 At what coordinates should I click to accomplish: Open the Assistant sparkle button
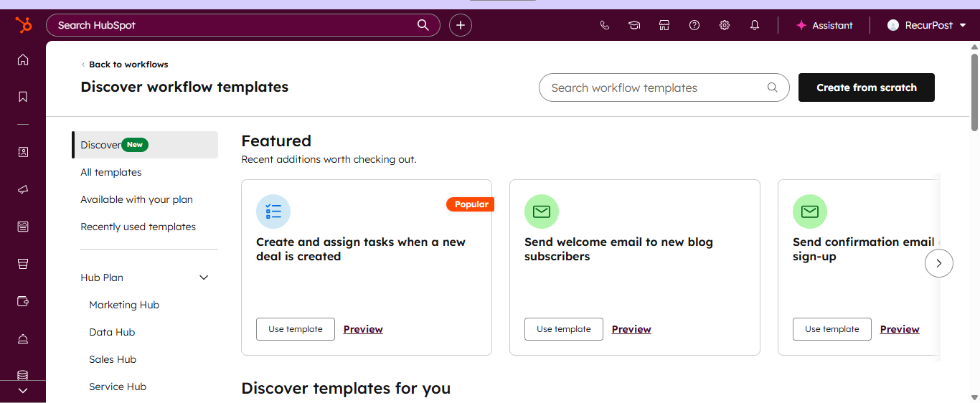[x=824, y=25]
